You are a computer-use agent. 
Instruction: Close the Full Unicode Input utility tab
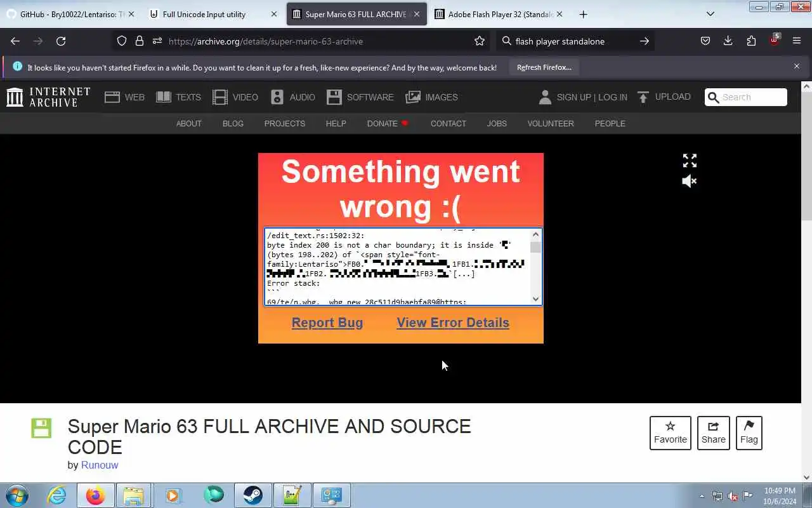pos(274,14)
